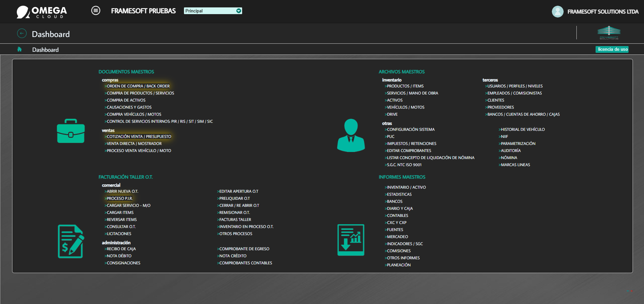Open Proceso Venta Vehículo / Moto
This screenshot has width=644, height=304.
coord(139,151)
